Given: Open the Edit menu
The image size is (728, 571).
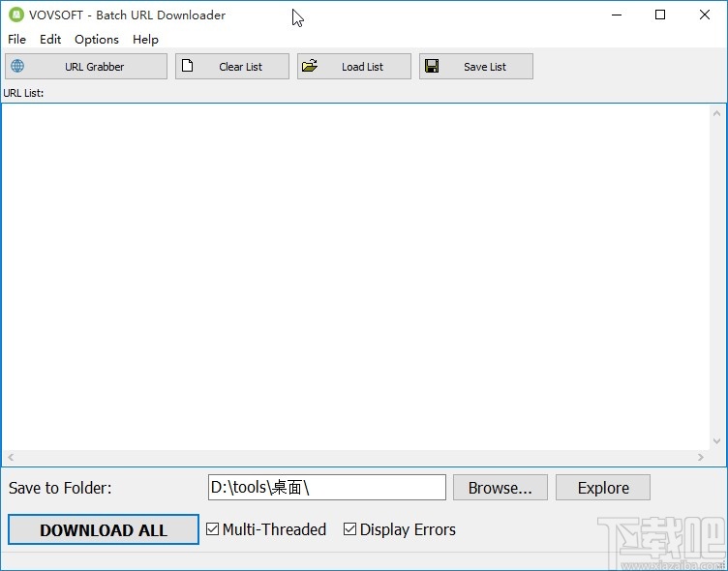Looking at the screenshot, I should point(50,40).
